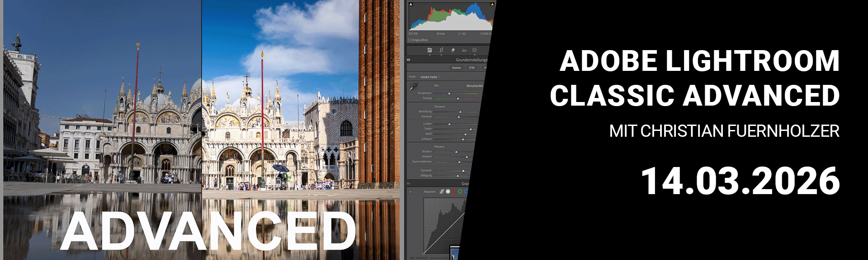Select the Crop overlay tool
This screenshot has width=868, height=260.
441,50
